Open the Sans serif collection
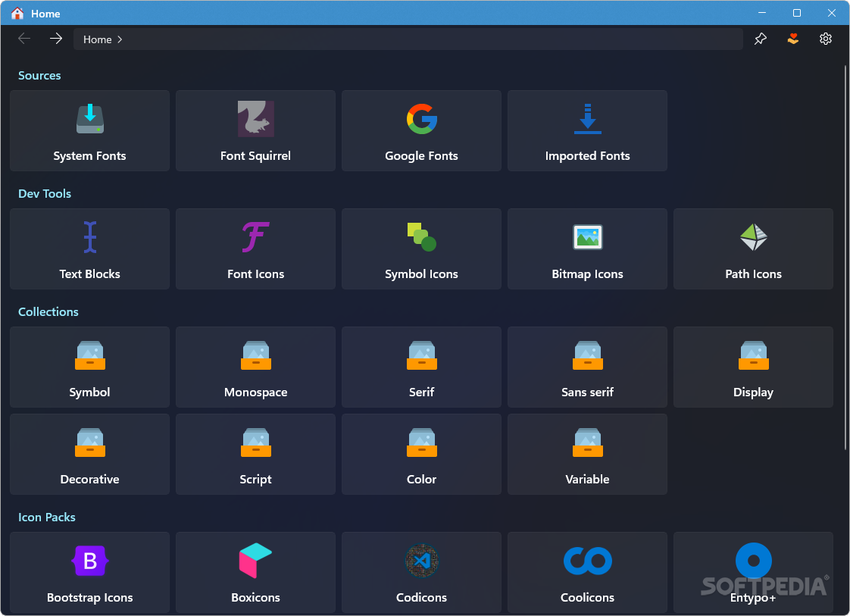The height and width of the screenshot is (616, 850). point(587,367)
